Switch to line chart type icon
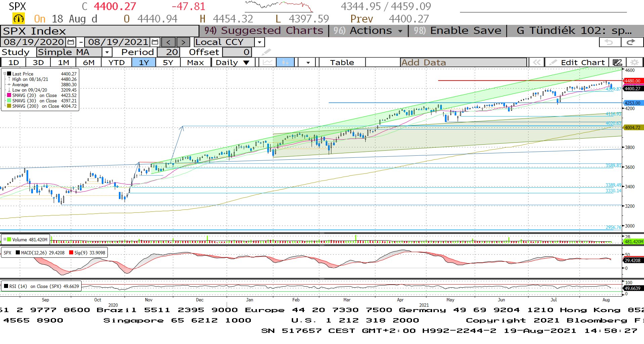The image size is (644, 344). pos(268,62)
